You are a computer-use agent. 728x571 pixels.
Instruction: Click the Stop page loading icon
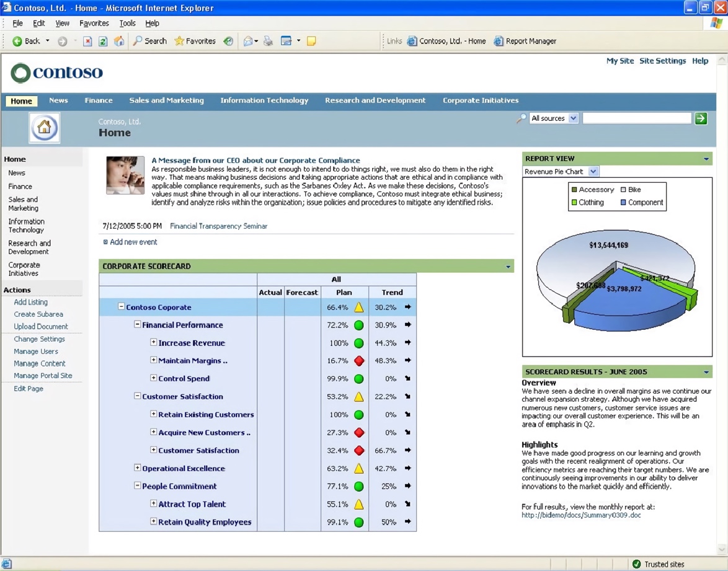[x=87, y=42]
